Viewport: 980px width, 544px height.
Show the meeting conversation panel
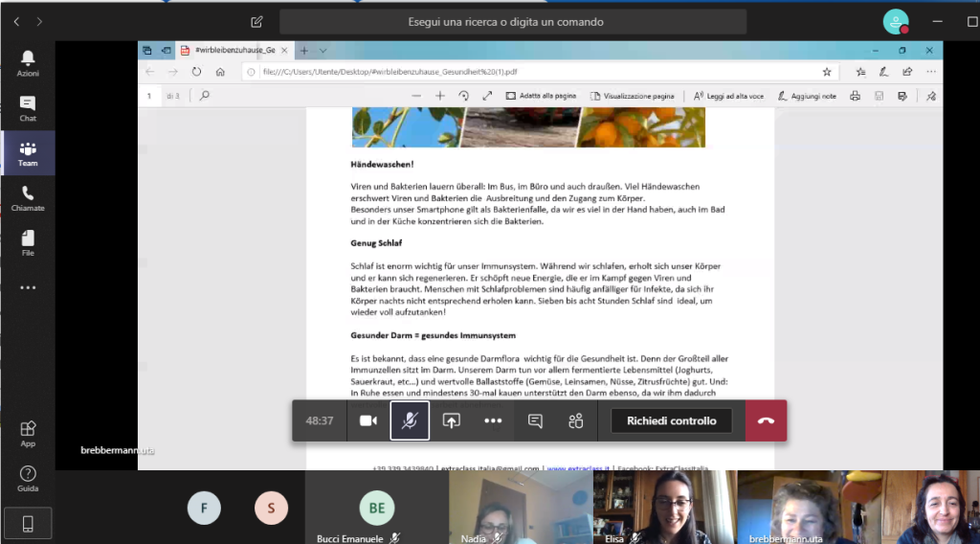click(535, 420)
